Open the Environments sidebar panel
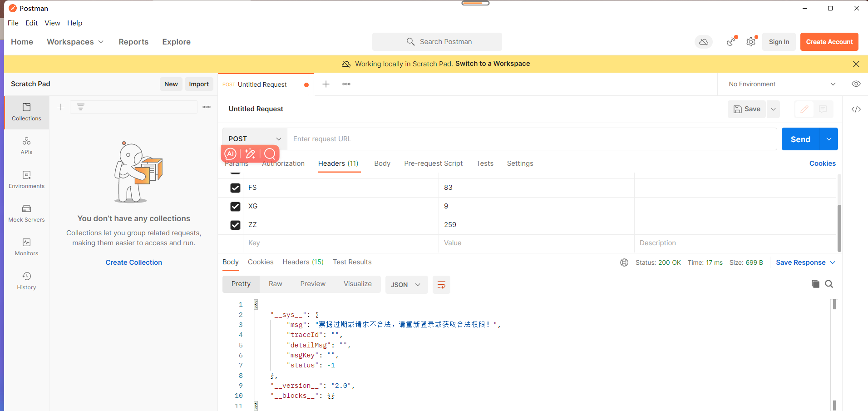 tap(27, 179)
